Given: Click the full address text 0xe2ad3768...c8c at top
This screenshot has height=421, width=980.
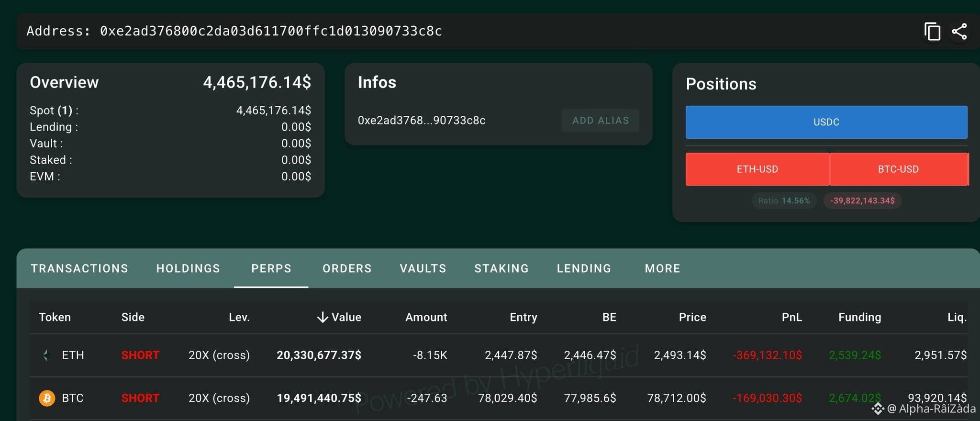Looking at the screenshot, I should coord(271,31).
